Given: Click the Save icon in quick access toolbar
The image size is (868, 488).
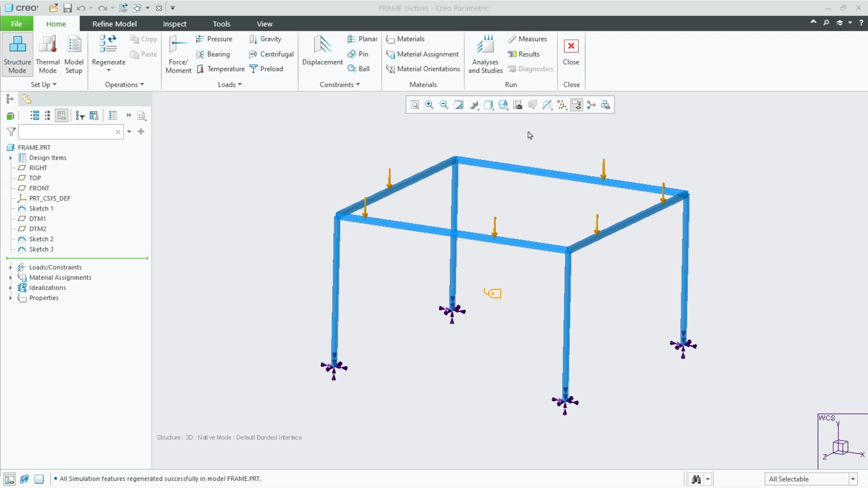Looking at the screenshot, I should coord(67,8).
